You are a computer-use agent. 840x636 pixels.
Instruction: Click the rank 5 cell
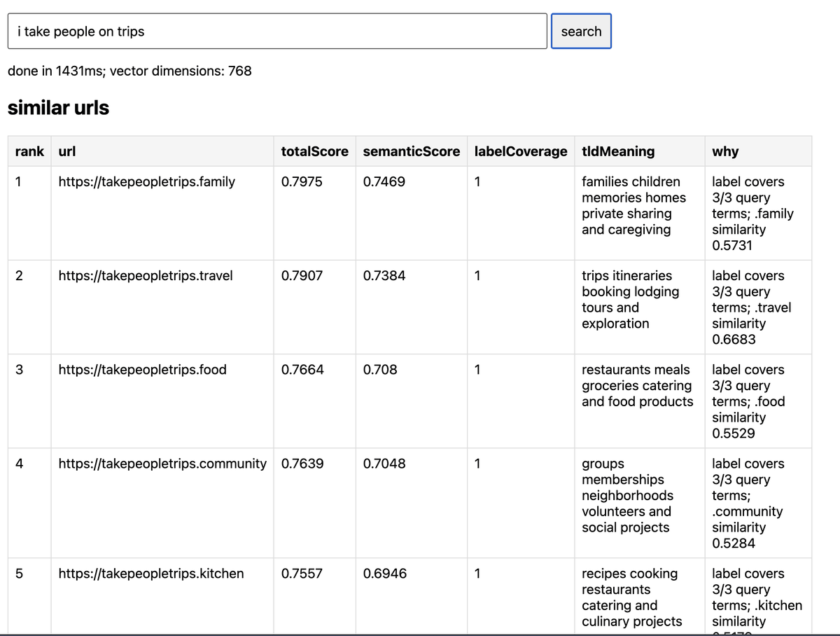point(29,597)
